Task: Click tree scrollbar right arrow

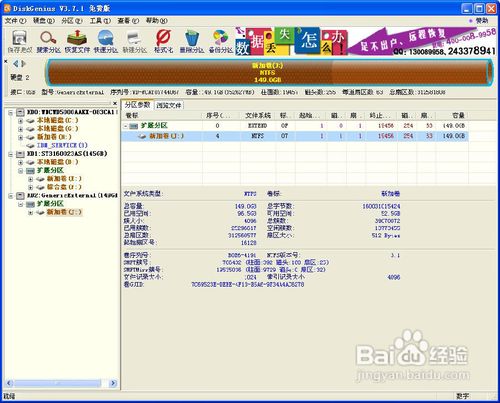Action: 113,383
